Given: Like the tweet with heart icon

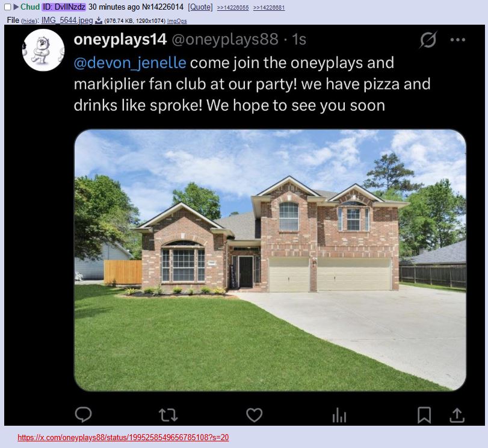Looking at the screenshot, I should (x=255, y=415).
